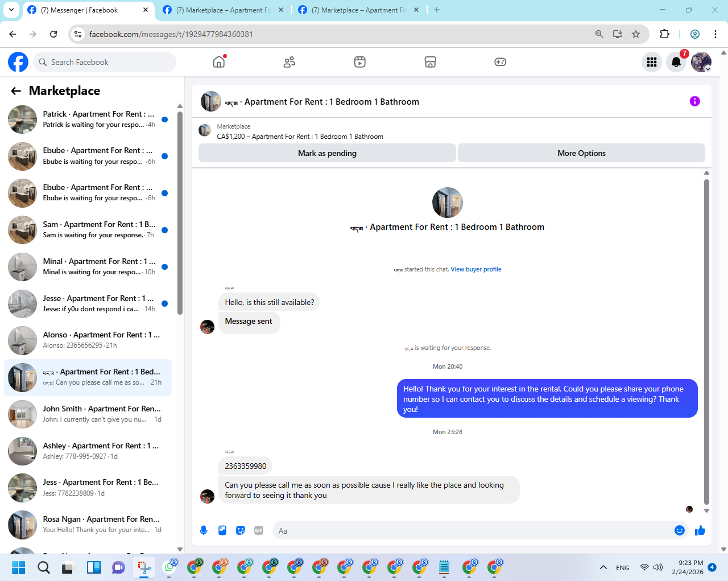The width and height of the screenshot is (728, 581).
Task: Open John Smith's apartment conversation
Action: click(88, 414)
